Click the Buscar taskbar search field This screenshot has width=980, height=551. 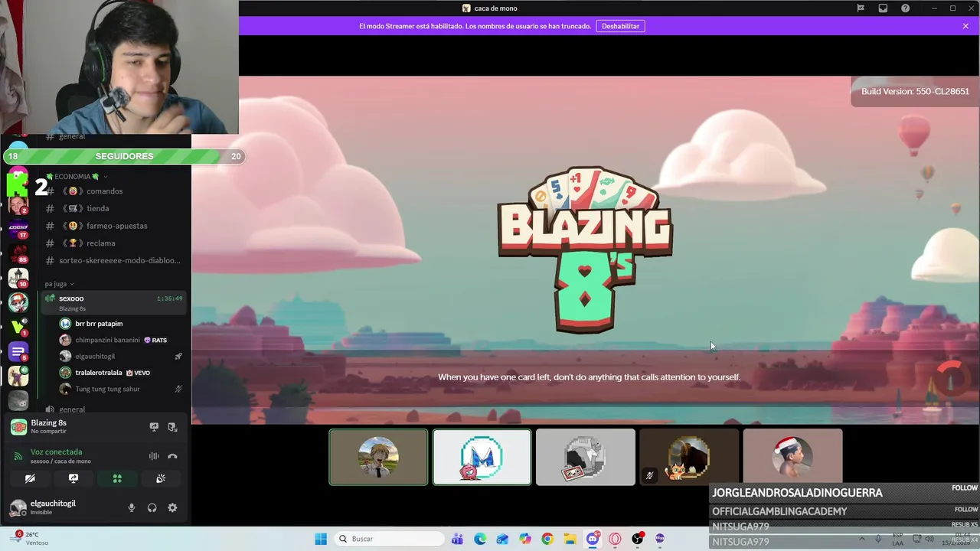click(x=389, y=539)
